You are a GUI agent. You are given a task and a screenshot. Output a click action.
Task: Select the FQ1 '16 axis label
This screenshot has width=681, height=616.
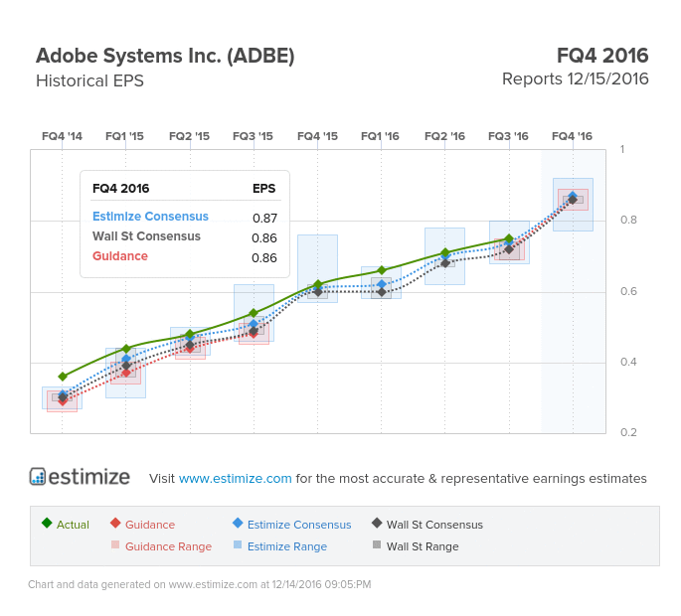tap(380, 136)
